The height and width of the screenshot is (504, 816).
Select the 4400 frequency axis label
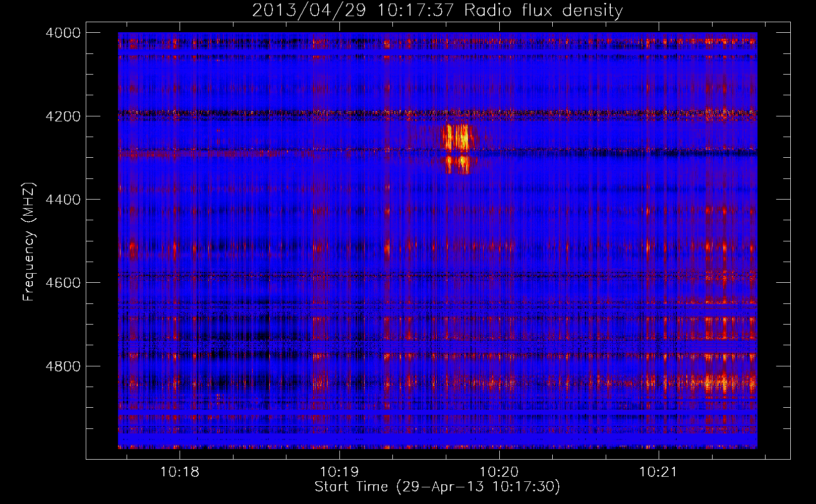pos(63,200)
